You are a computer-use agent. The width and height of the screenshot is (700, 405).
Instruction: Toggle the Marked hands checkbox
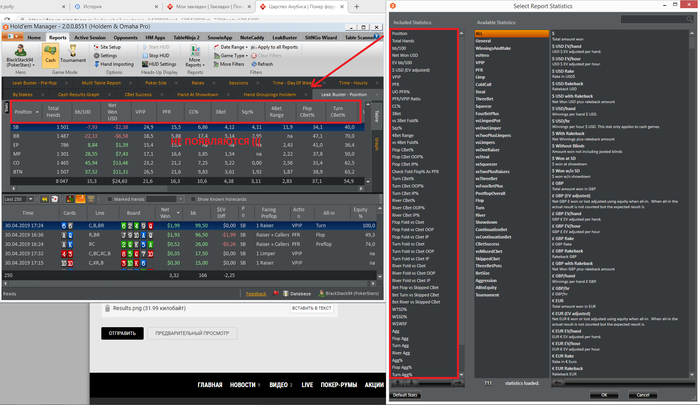109,199
